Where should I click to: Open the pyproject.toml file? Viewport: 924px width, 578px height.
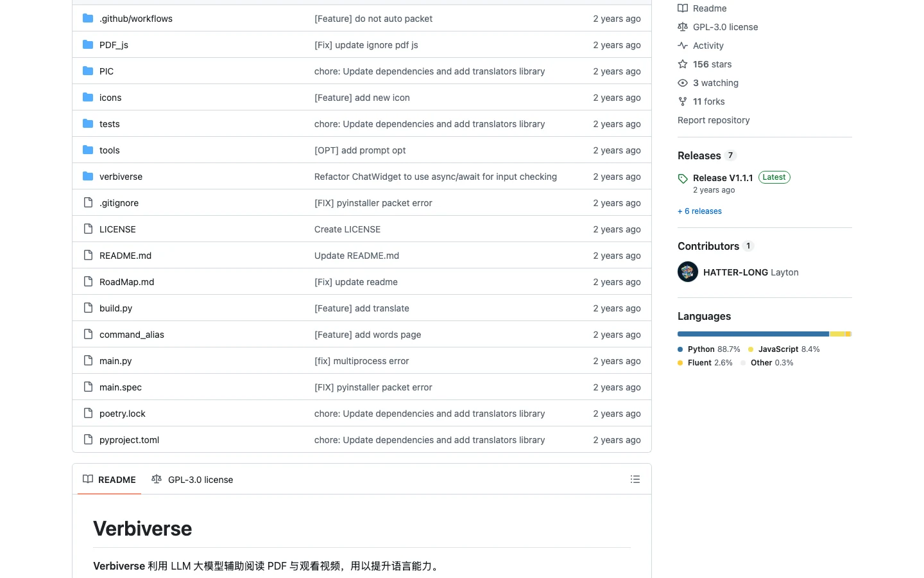[x=129, y=440]
